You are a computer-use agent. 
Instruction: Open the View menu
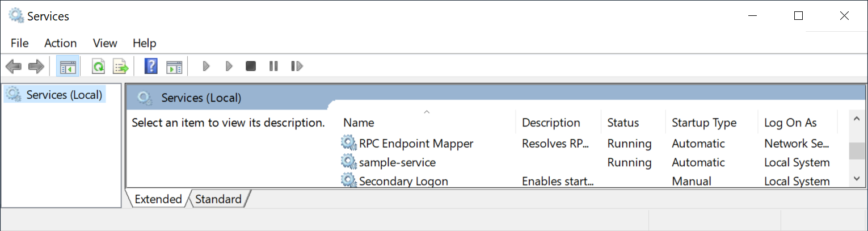pyautogui.click(x=105, y=43)
